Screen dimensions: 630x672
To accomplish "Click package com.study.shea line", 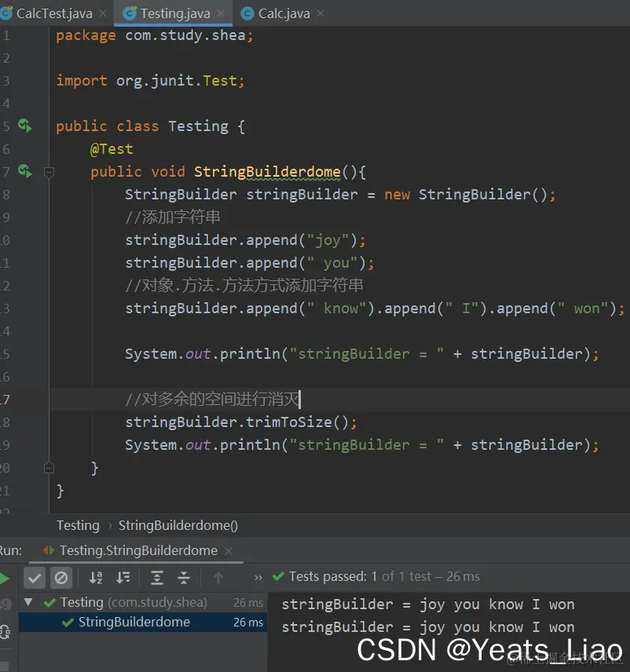I will 155,35.
